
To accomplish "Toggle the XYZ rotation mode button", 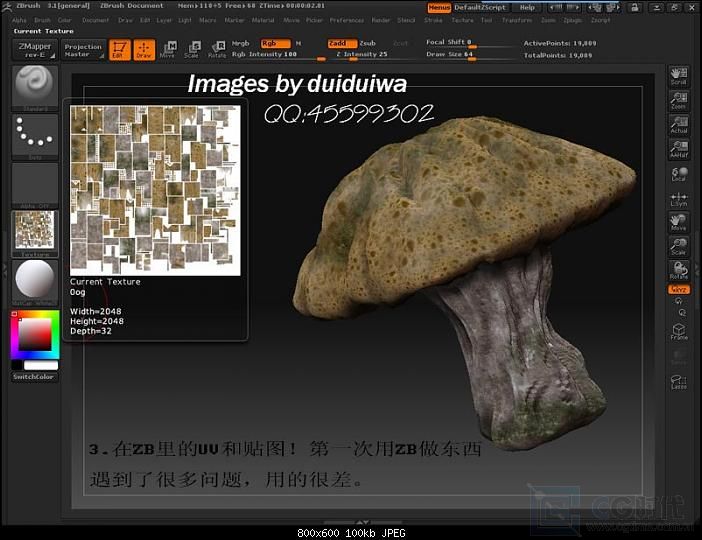I will (x=679, y=290).
